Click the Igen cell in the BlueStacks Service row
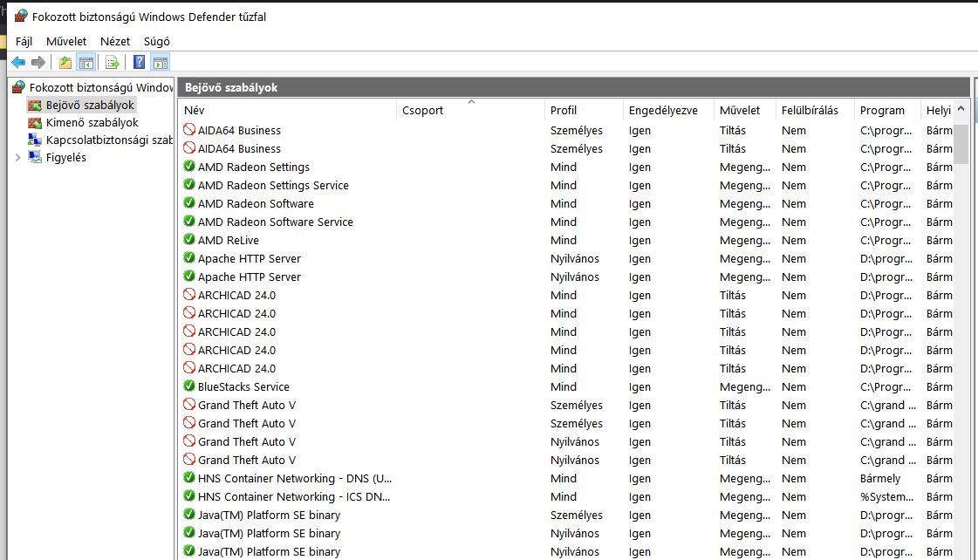Screen dimensions: 978x560 pyautogui.click(x=639, y=386)
